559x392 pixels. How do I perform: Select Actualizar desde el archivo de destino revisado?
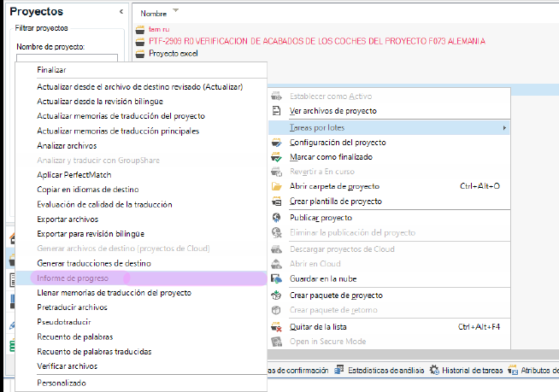point(141,87)
